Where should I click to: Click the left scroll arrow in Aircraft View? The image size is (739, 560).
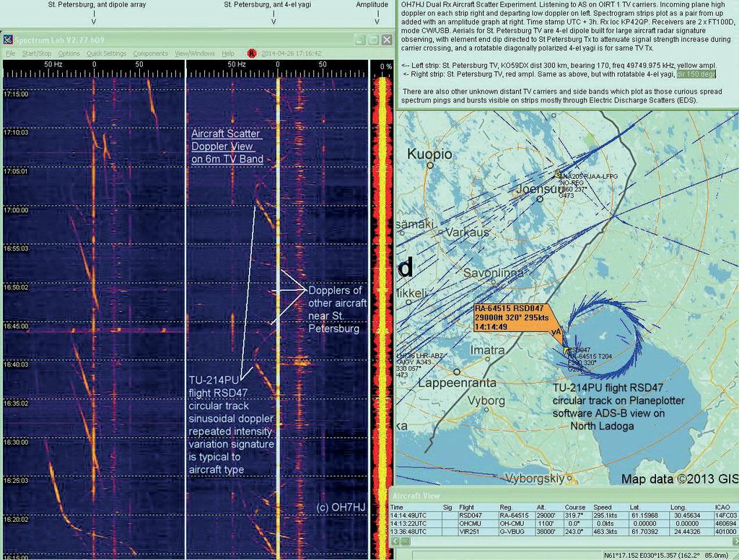tap(395, 541)
